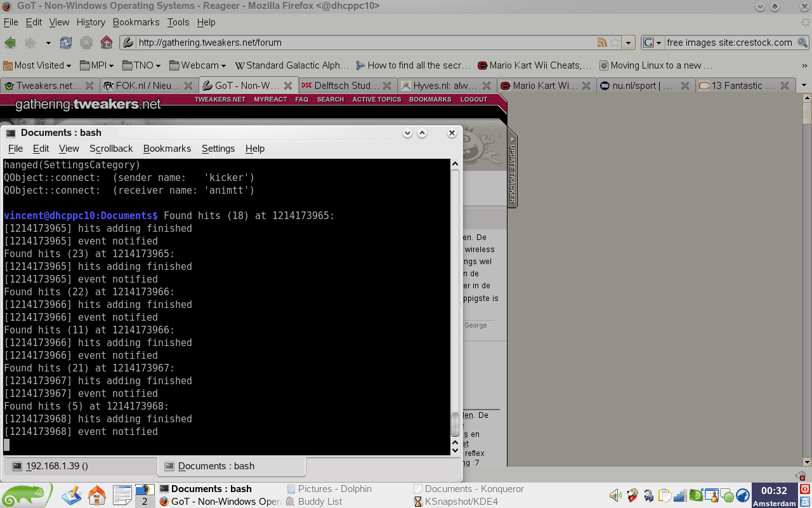Expand the Webcam bookmarks folder
Viewport: 812px width, 508px height.
198,65
